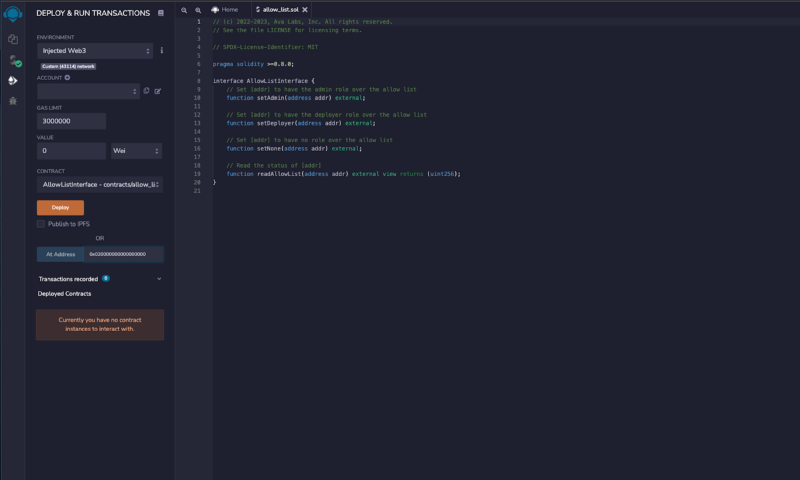Click the 'pragma solidity' code line
The image size is (800, 480).
point(253,64)
